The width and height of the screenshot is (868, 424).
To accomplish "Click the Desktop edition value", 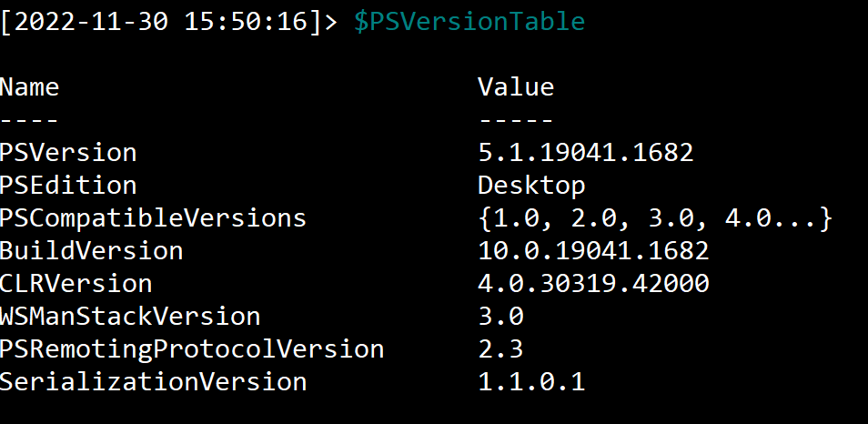I will (531, 186).
